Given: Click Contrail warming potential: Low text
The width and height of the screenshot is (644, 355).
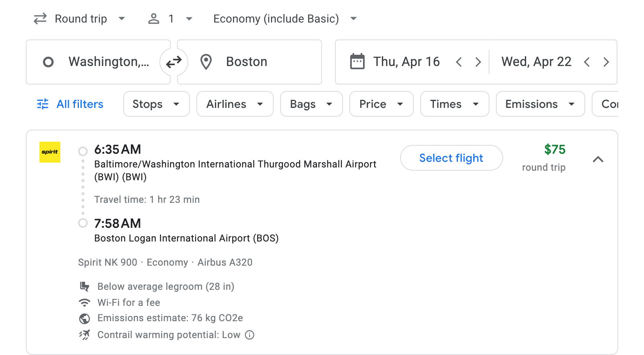Looking at the screenshot, I should [169, 335].
